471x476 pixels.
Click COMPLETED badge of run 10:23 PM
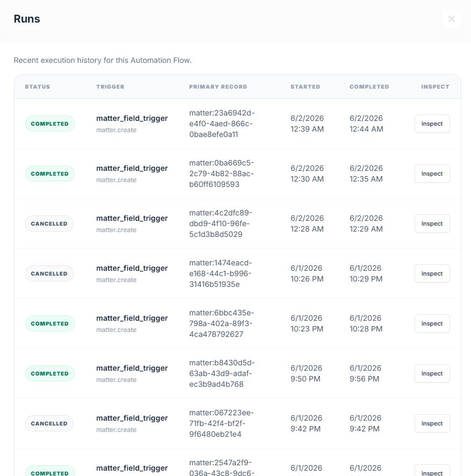pos(50,323)
